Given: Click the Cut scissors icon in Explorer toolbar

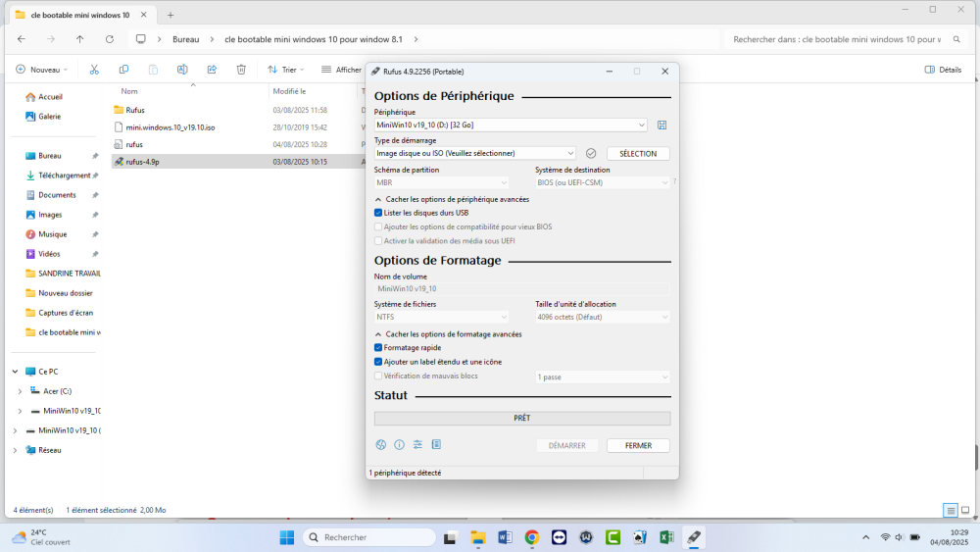Looking at the screenshot, I should (x=94, y=70).
